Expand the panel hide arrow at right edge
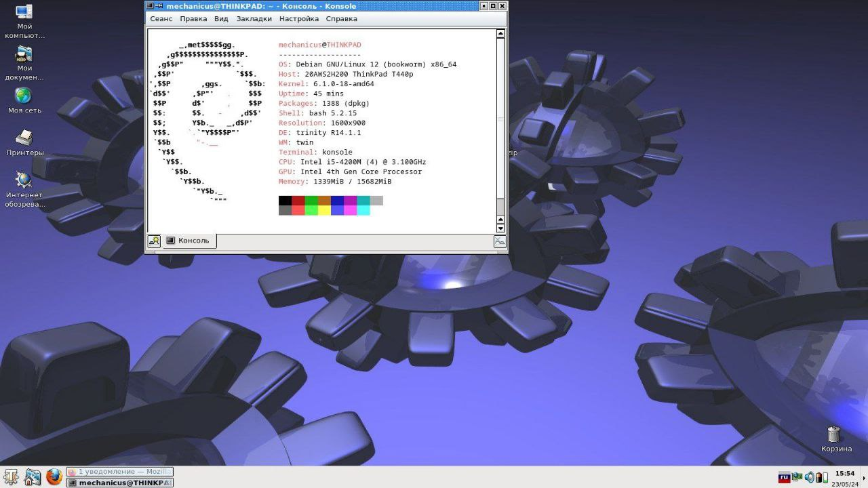This screenshot has width=868, height=488. tap(864, 477)
